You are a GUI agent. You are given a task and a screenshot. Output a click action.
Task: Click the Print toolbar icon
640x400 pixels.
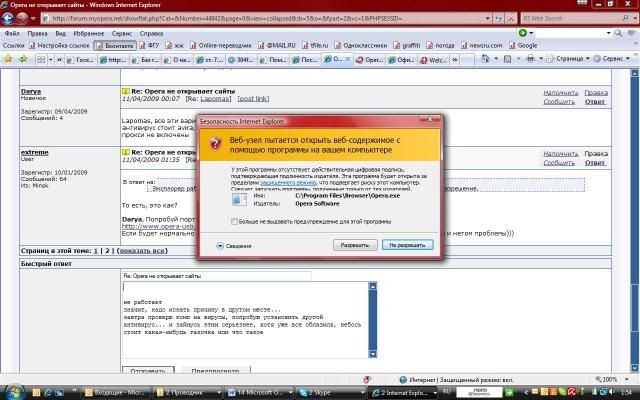530,59
